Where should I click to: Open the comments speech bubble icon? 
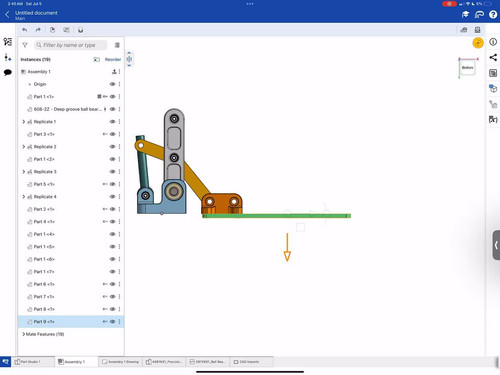coord(8,72)
